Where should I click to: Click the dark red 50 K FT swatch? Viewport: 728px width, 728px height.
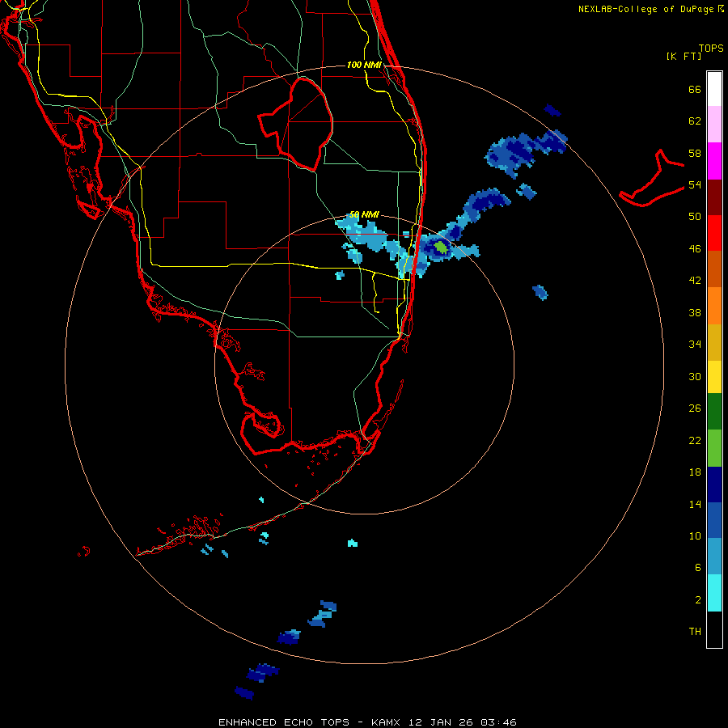(714, 197)
